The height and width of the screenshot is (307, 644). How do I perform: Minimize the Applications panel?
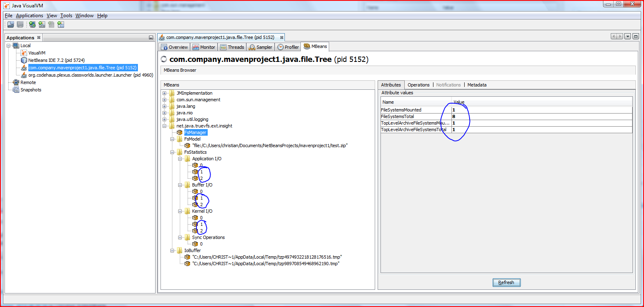(x=151, y=38)
